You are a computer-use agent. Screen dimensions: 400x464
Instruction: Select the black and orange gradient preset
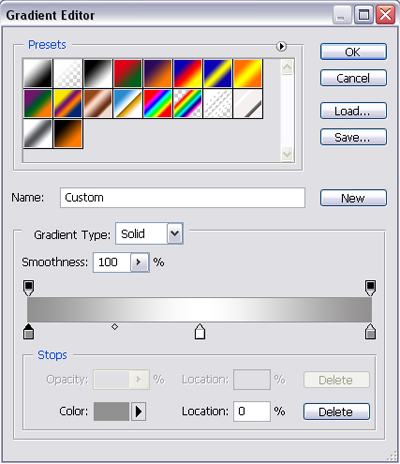click(68, 133)
